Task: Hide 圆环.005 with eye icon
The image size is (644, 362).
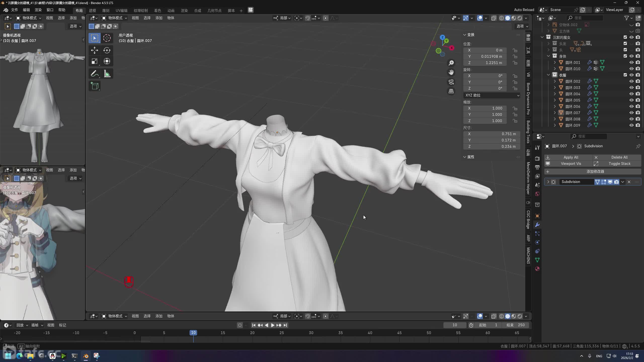Action: pos(631,100)
